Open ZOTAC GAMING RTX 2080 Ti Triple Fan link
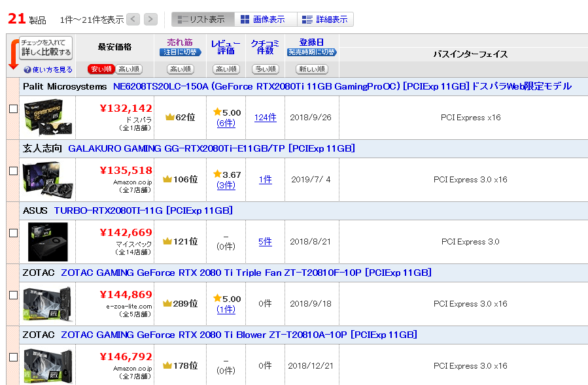 click(x=246, y=273)
